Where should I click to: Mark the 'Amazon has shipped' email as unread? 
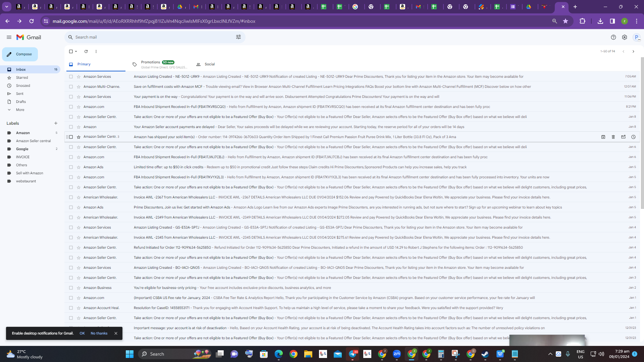[x=623, y=137]
